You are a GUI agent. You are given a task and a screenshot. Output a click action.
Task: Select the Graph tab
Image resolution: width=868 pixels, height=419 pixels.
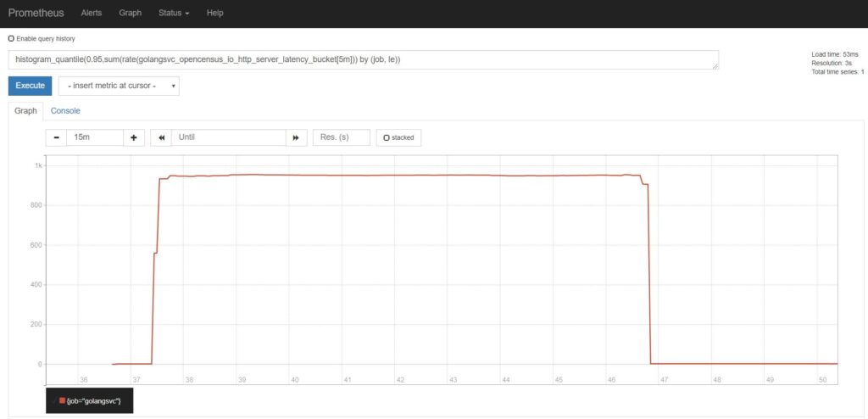tap(25, 110)
